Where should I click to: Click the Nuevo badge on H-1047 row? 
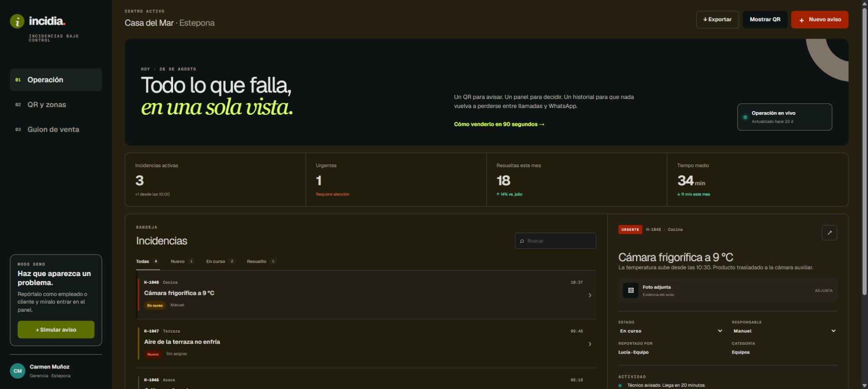point(153,354)
